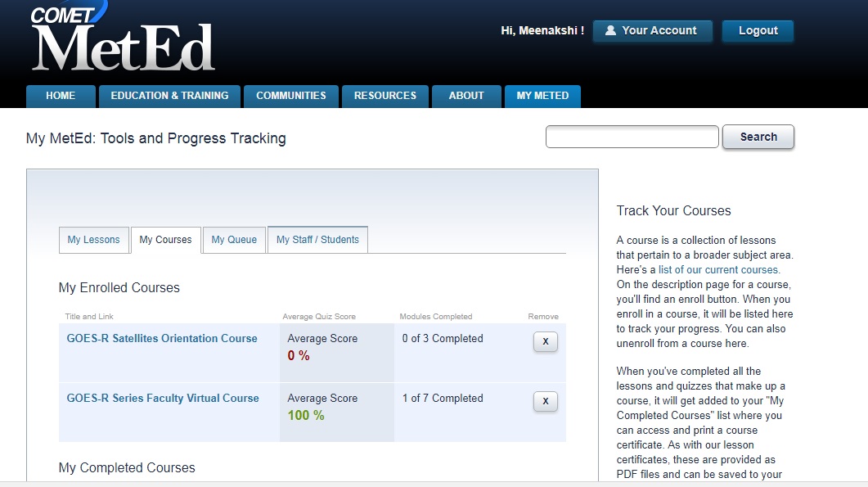Click the 'My Enrolled Courses' heading
This screenshot has width=868, height=487.
click(119, 287)
